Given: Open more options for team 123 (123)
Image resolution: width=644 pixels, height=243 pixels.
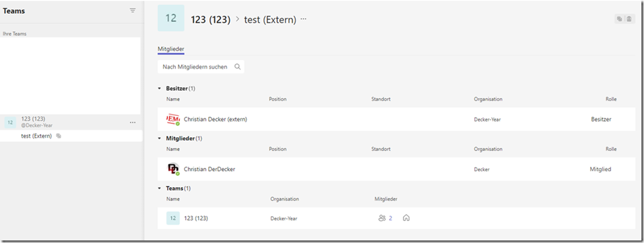Looking at the screenshot, I should (133, 122).
